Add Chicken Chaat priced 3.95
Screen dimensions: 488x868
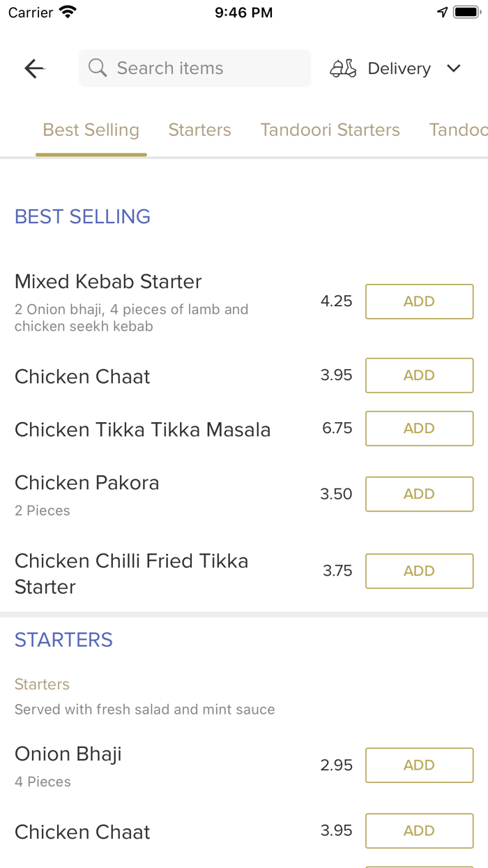[419, 375]
